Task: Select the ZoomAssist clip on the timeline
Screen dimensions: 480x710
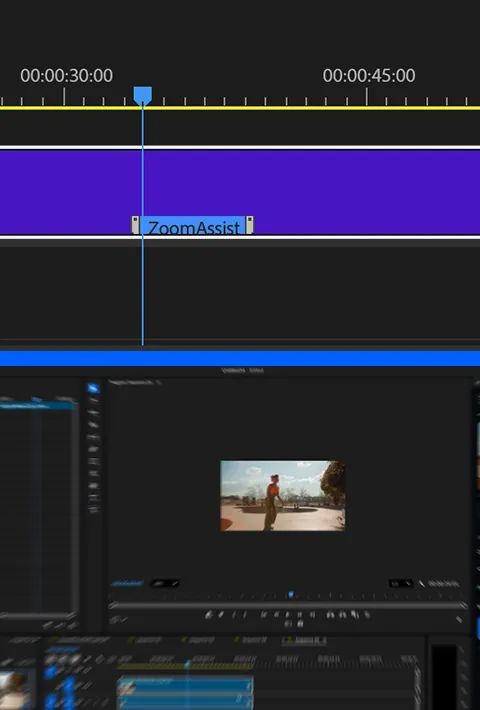Action: pos(193,226)
